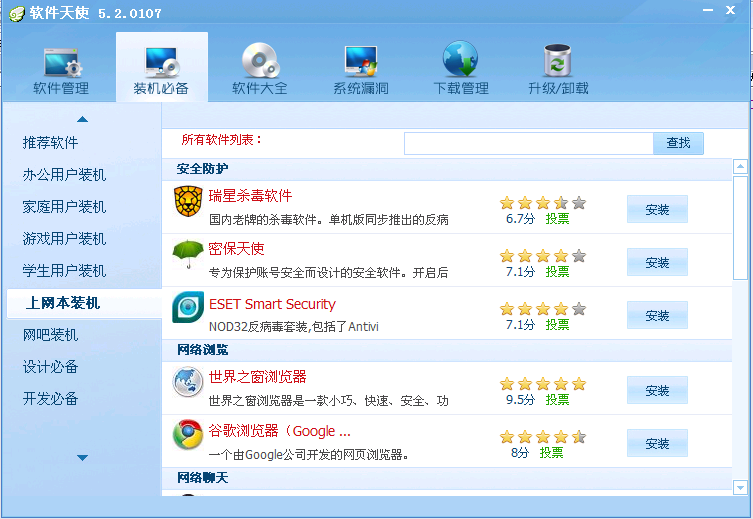Click the 瑞星杀毒软件 lion shield icon

pyautogui.click(x=188, y=201)
